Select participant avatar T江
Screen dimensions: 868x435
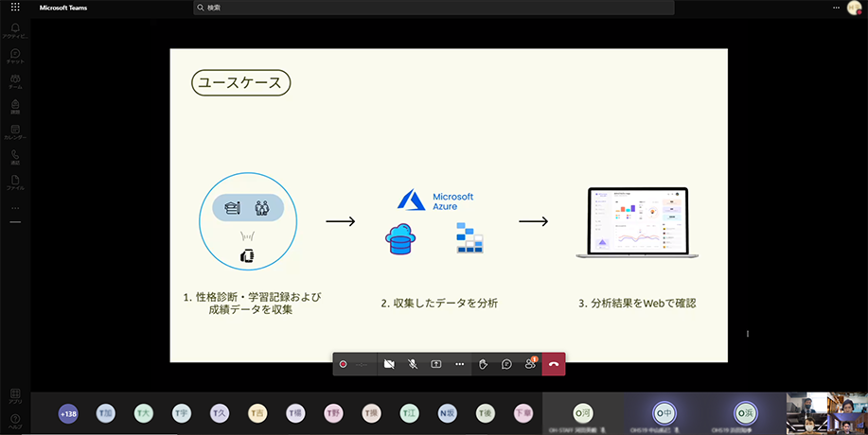tap(410, 413)
